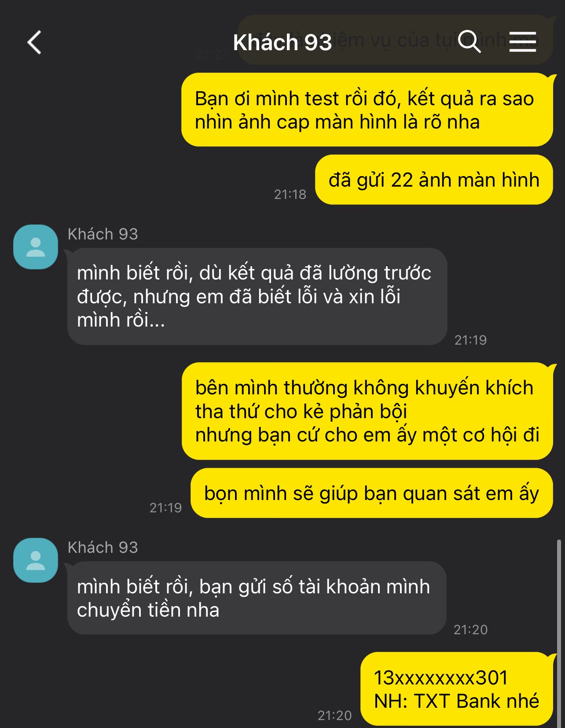Click sender name above 'mình biết rồi, dù kết quả'
565x728 pixels.
(103, 234)
